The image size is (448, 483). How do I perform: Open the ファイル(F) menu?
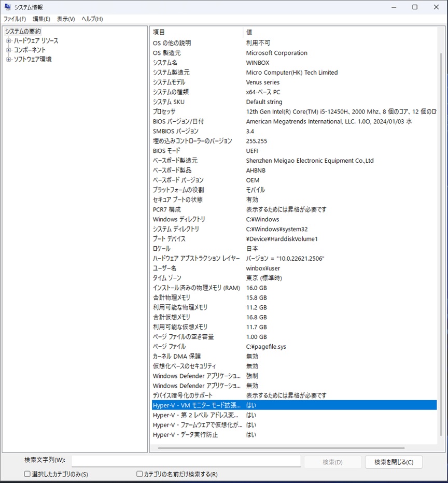pyautogui.click(x=15, y=19)
